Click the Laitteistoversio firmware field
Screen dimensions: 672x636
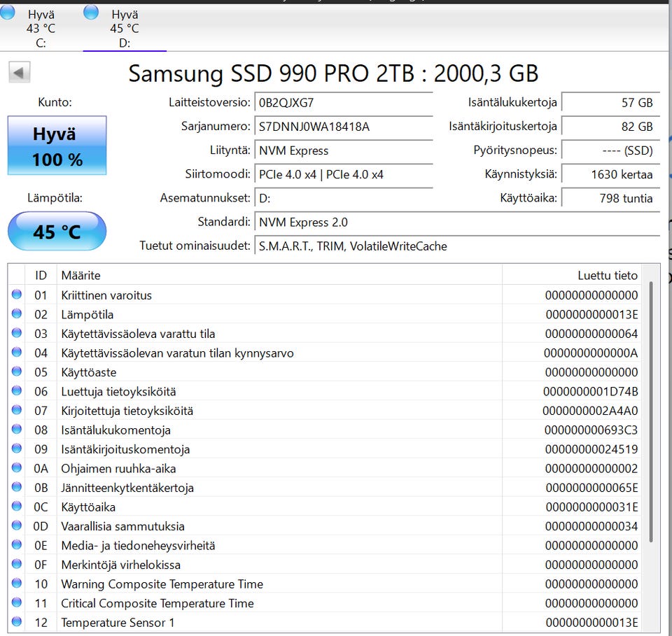tap(343, 103)
